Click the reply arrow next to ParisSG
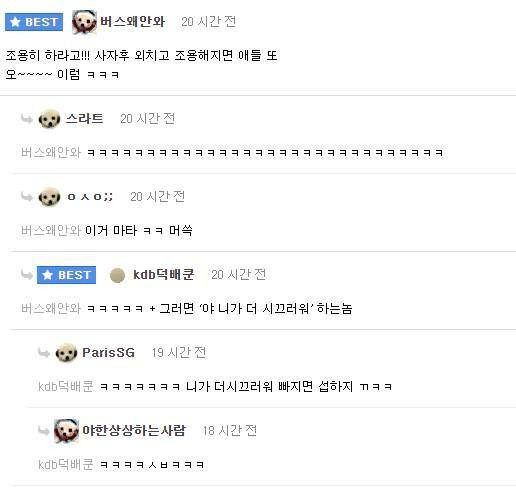Image resolution: width=516 pixels, height=488 pixels. tap(44, 352)
